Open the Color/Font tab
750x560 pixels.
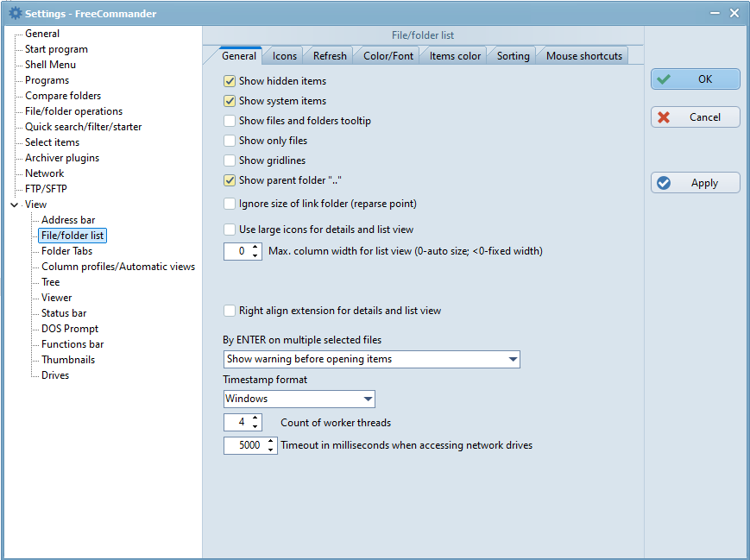pos(388,56)
